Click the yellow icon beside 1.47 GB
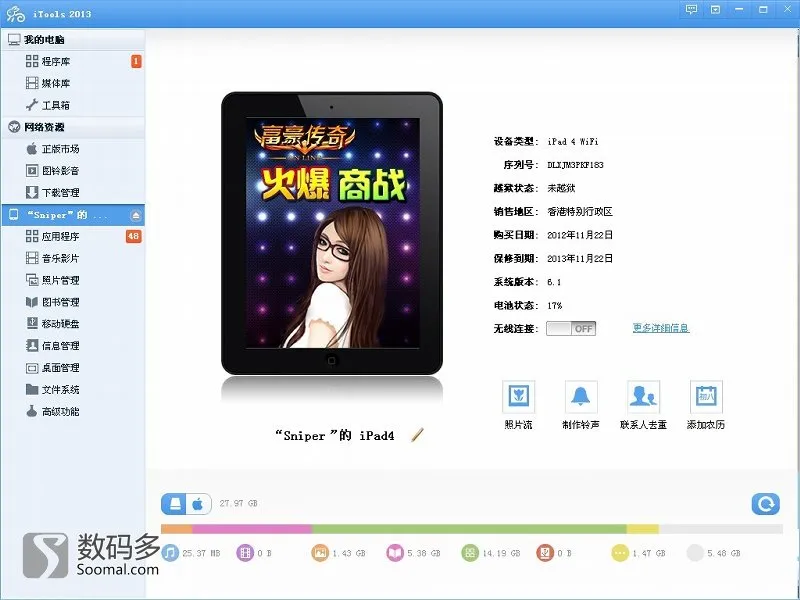Viewport: 800px width, 600px height. pyautogui.click(x=620, y=553)
